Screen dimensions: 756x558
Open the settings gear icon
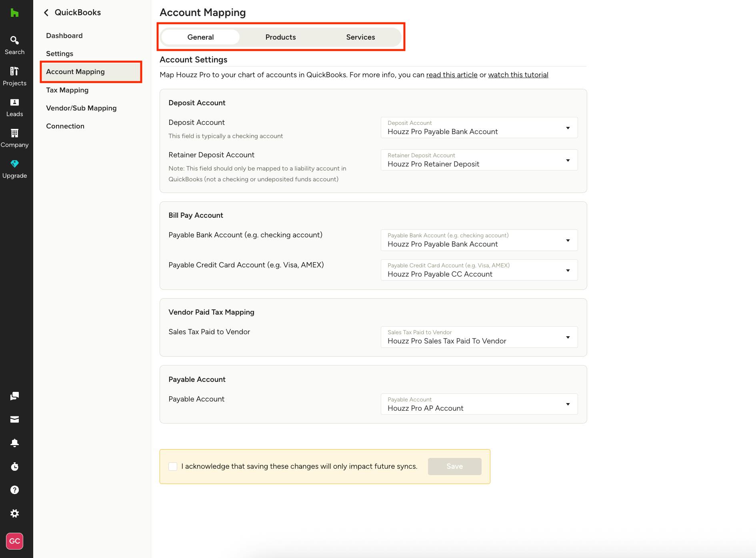pos(14,513)
